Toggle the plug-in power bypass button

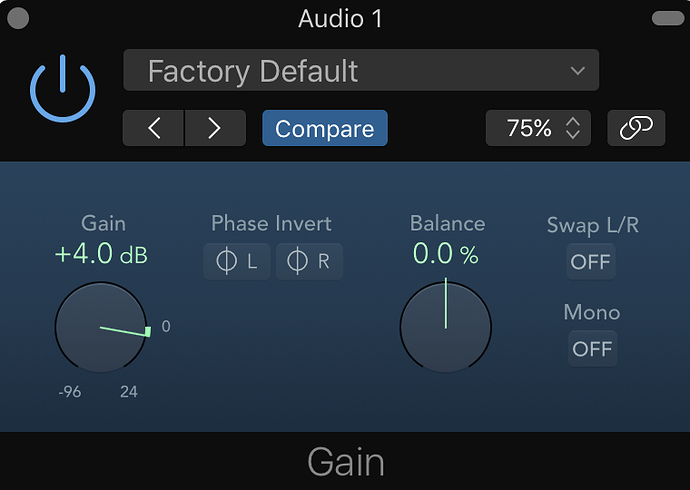(x=62, y=88)
